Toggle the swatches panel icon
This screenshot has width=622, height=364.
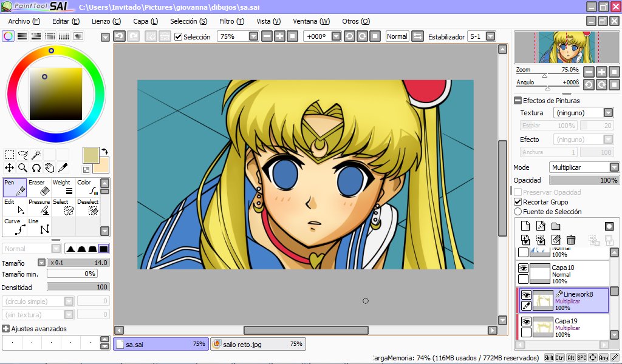64,36
